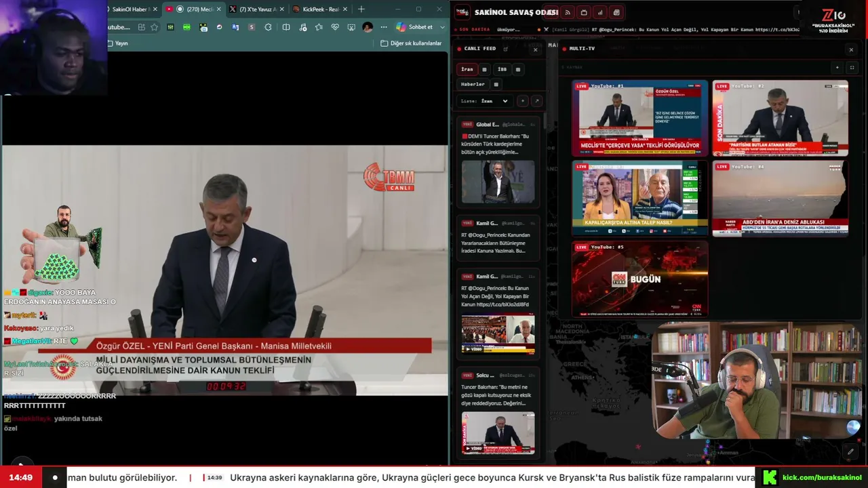Click the Sakinol Savaş Odası logo
Viewport: 868px width, 488px height.
pyautogui.click(x=462, y=12)
